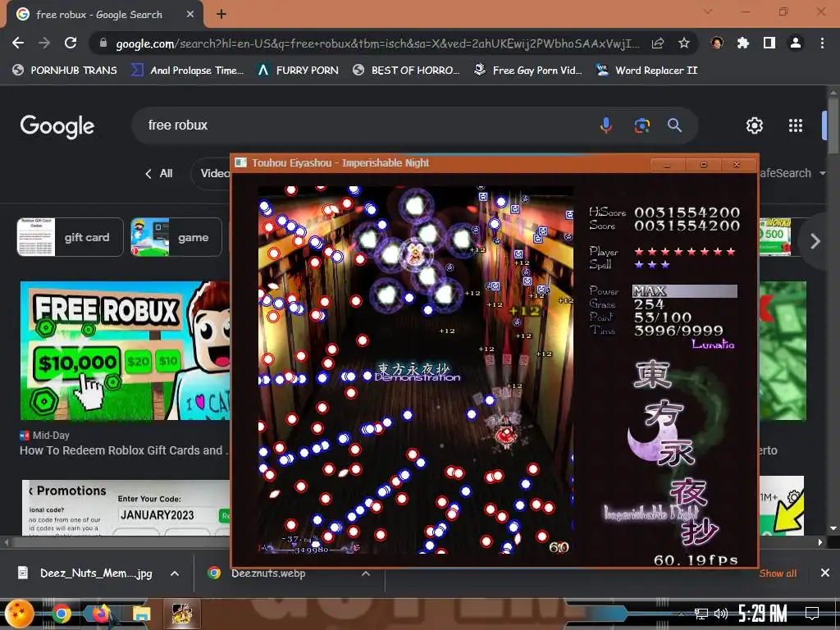Viewport: 840px width, 630px height.
Task: Open a new browser tab
Action: (221, 15)
